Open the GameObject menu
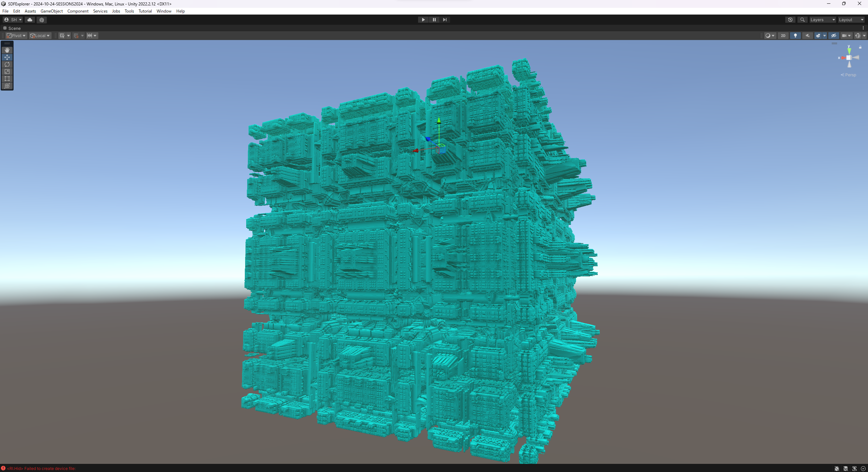The width and height of the screenshot is (868, 472). click(x=52, y=11)
